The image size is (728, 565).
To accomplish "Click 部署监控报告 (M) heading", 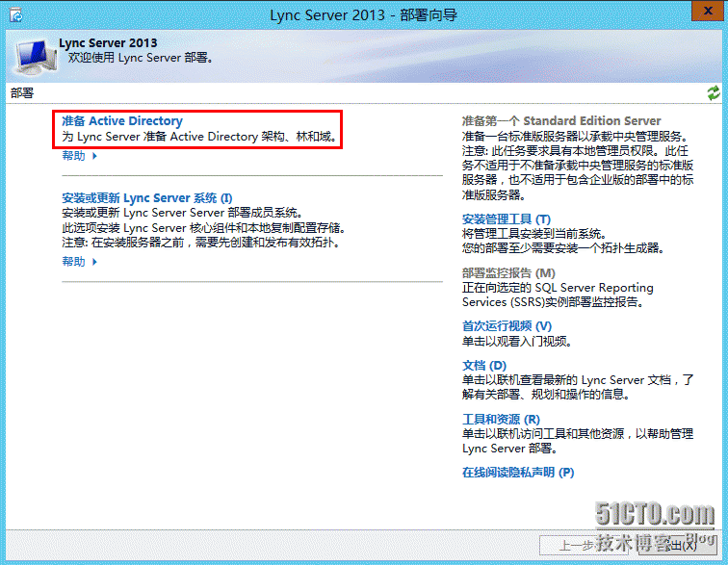I will (x=508, y=272).
